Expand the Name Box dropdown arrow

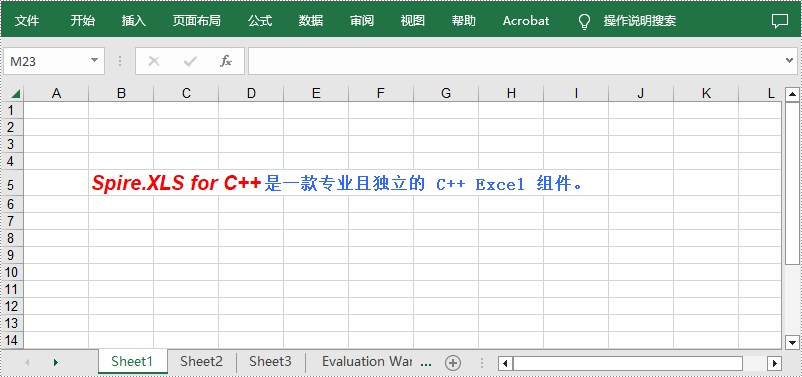(94, 60)
